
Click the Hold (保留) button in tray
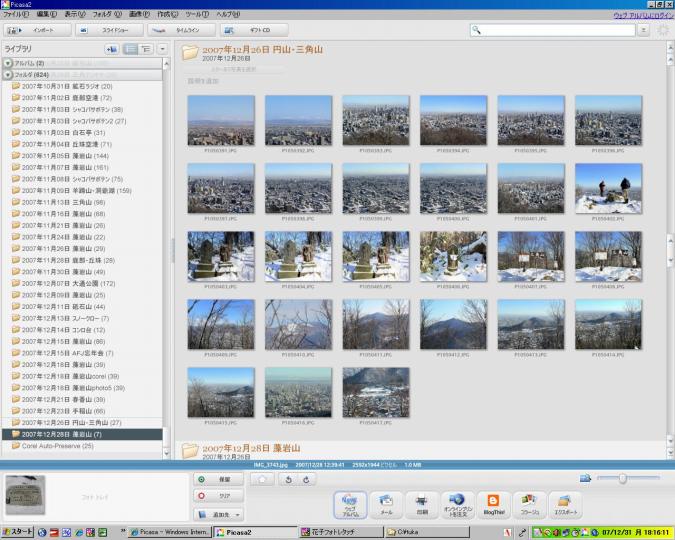coord(218,480)
